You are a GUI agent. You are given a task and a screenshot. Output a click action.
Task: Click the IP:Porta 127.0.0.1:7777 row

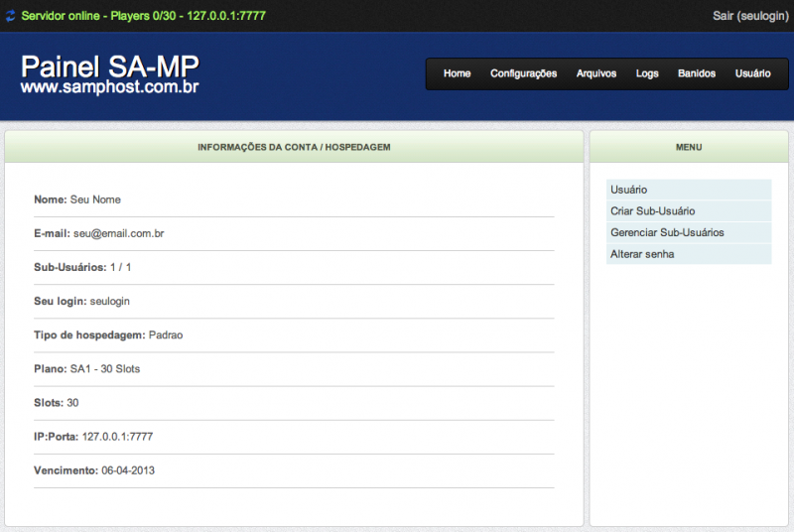(294, 437)
